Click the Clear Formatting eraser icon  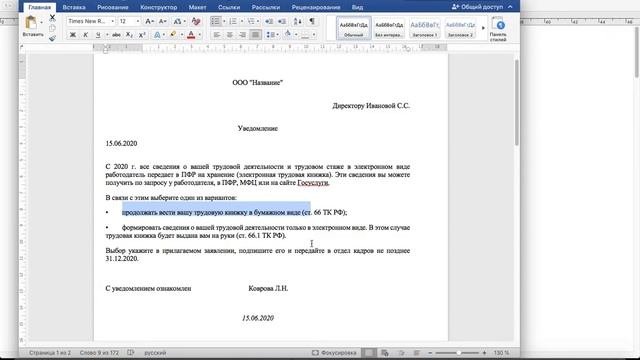(196, 21)
